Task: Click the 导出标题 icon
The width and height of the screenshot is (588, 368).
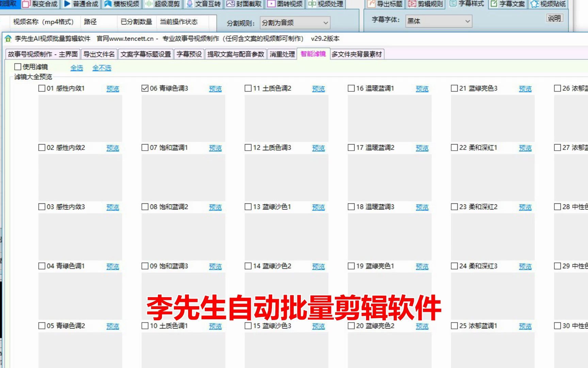Action: (372, 4)
